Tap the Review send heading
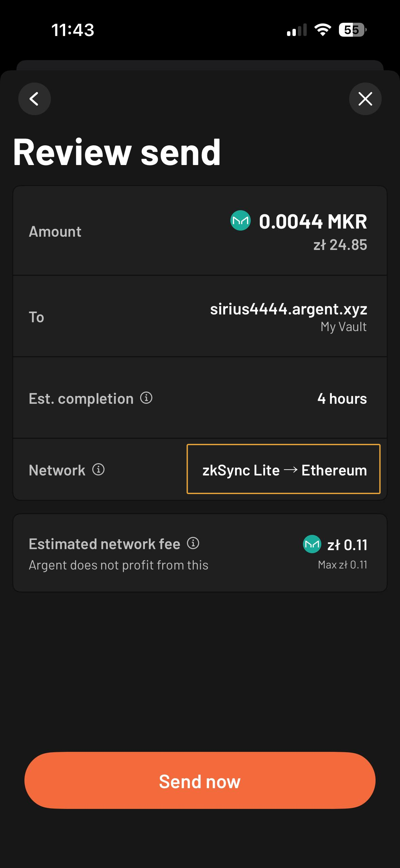The width and height of the screenshot is (400, 868). click(117, 152)
